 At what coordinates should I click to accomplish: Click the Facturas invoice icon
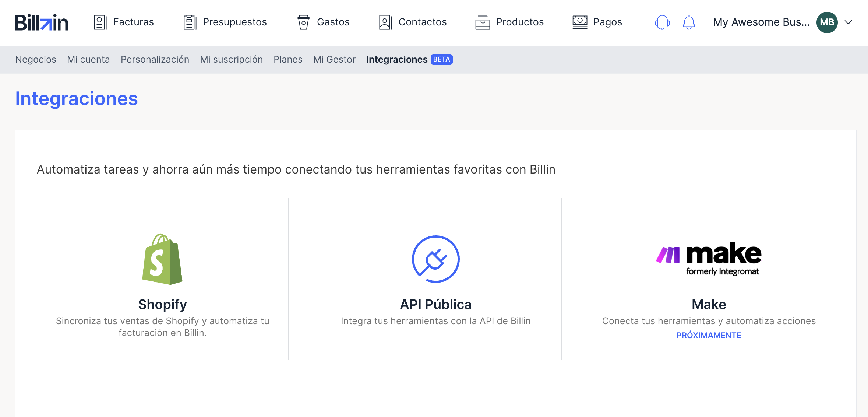coord(100,22)
